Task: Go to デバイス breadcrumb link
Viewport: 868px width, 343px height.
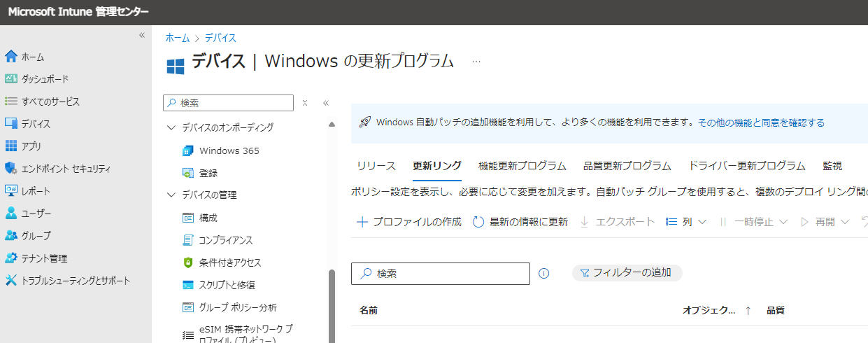Action: click(x=220, y=38)
